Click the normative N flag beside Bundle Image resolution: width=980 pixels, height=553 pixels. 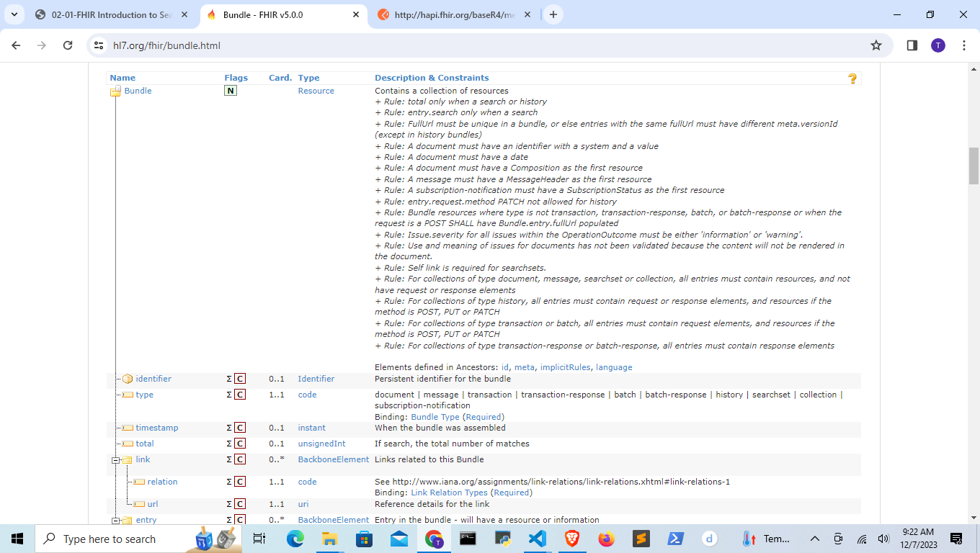[x=231, y=91]
